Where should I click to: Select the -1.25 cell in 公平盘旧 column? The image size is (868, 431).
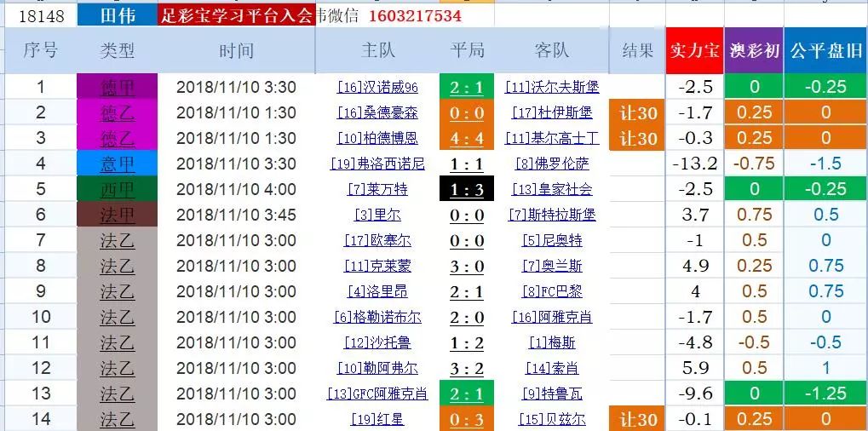click(x=826, y=394)
